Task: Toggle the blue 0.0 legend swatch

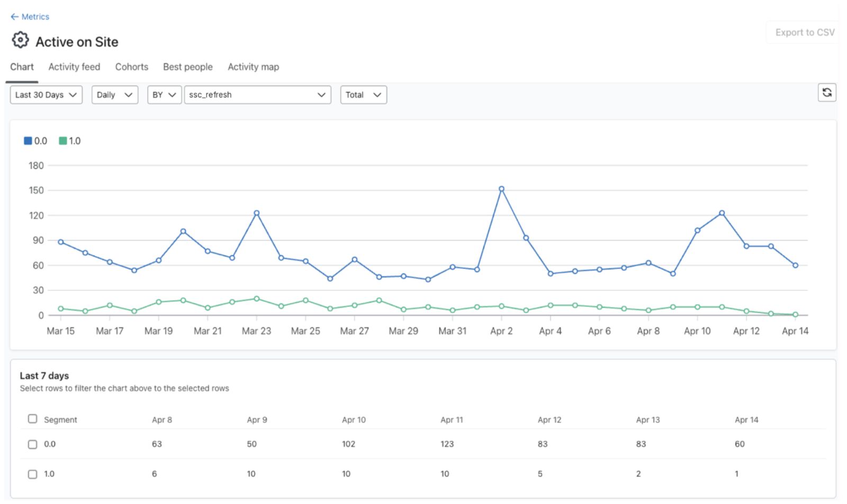Action: (28, 141)
